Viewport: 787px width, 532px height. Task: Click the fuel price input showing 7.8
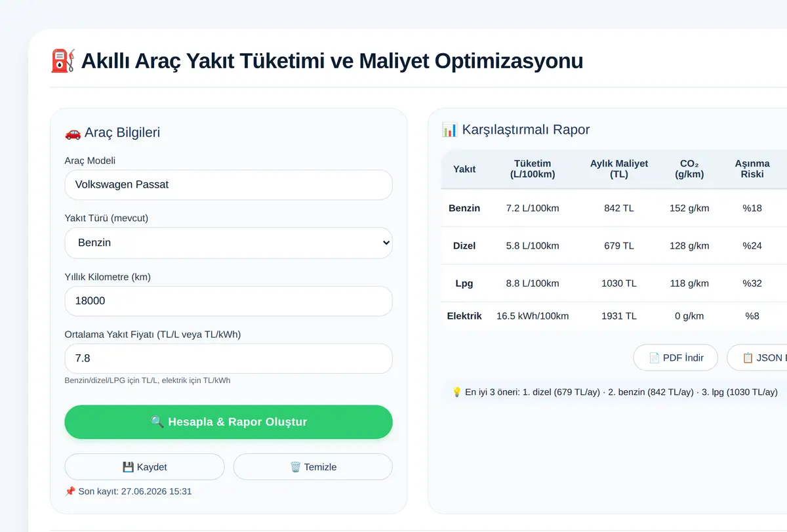(228, 359)
